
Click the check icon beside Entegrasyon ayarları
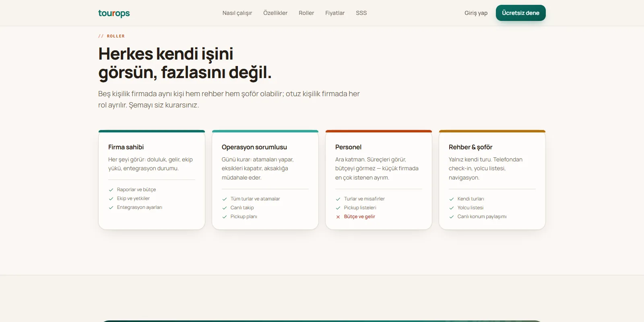click(111, 207)
